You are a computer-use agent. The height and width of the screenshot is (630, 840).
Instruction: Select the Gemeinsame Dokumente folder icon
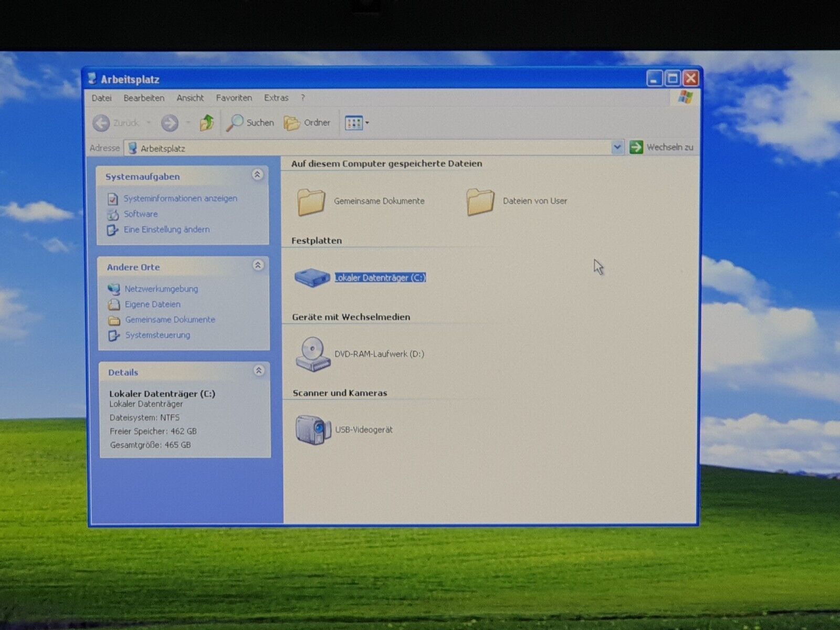point(311,202)
